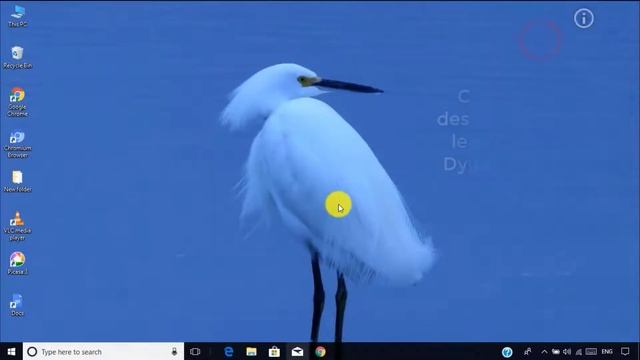The width and height of the screenshot is (640, 360).
Task: Select the Chromium Browser desktop shortcut
Action: tap(17, 144)
